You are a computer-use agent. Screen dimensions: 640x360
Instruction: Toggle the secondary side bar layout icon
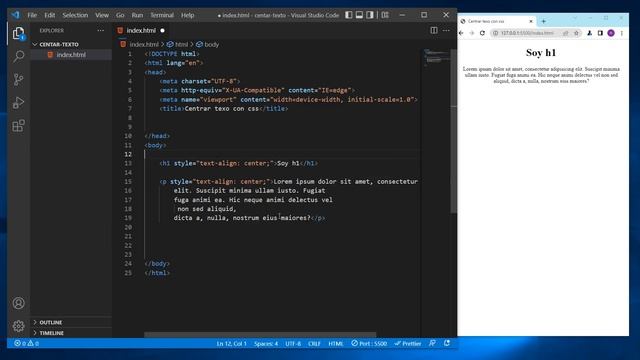click(x=370, y=15)
